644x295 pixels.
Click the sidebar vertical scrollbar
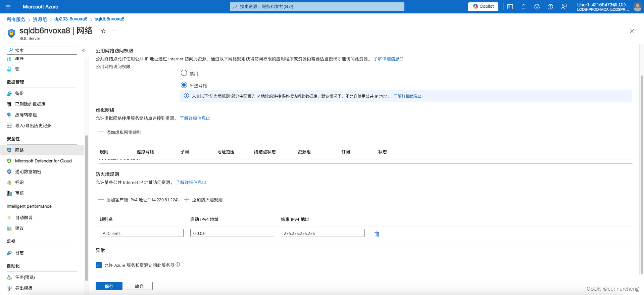[87, 208]
